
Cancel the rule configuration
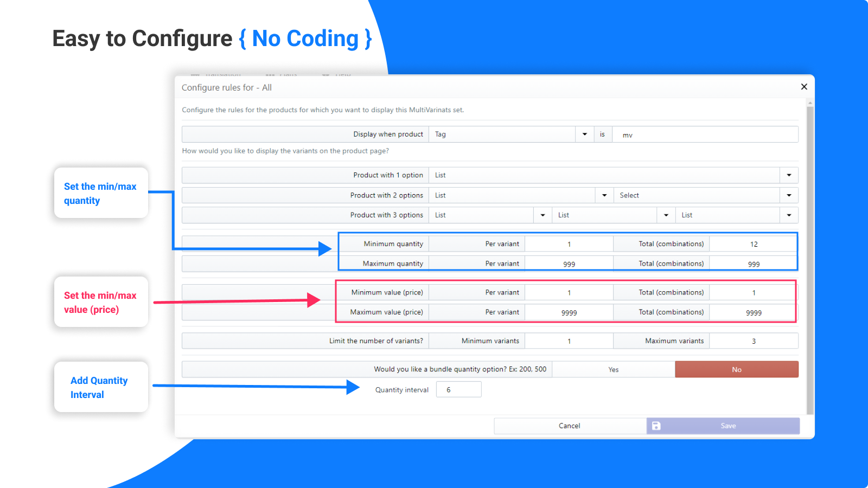(x=570, y=426)
